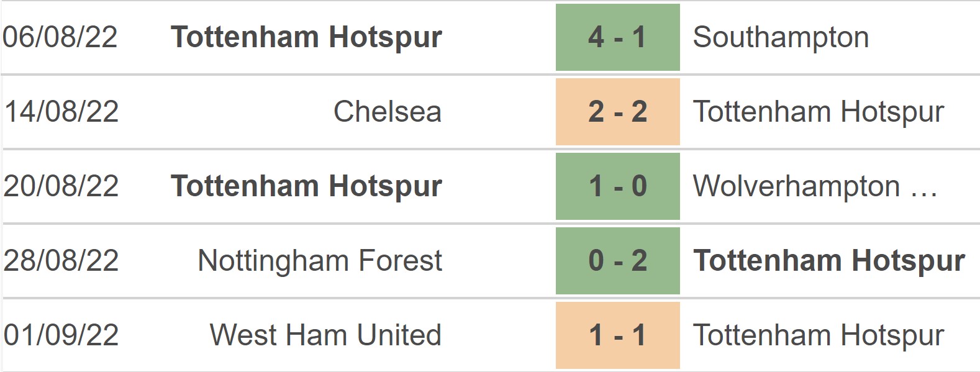Click the Chelsea team name
Screen dimensions: 980x372
388,112
